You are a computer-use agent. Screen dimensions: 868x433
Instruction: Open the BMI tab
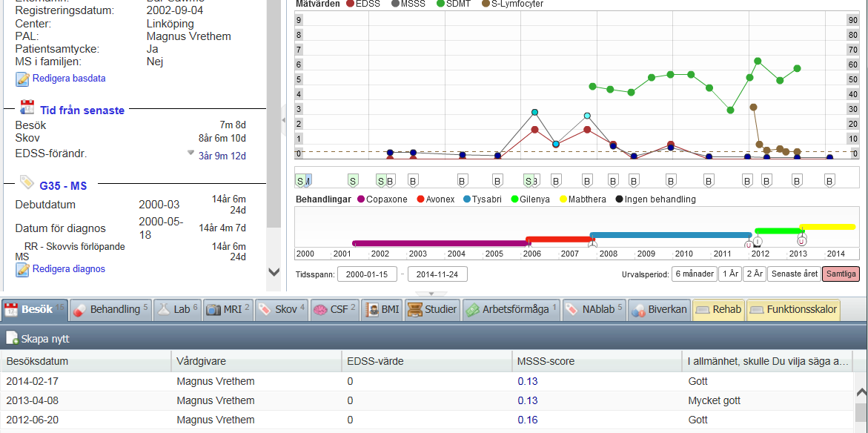pyautogui.click(x=382, y=309)
